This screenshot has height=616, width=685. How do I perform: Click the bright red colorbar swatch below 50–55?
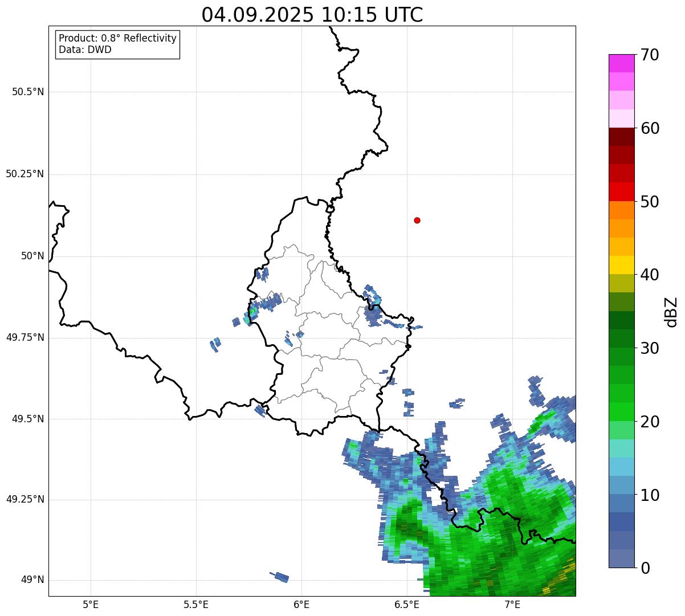(x=621, y=191)
